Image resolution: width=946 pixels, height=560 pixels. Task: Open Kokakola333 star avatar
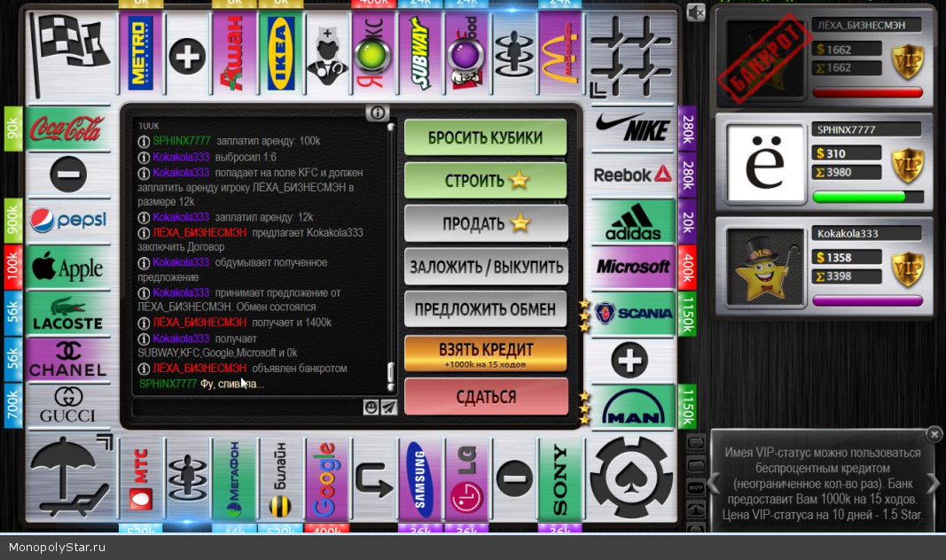(764, 267)
